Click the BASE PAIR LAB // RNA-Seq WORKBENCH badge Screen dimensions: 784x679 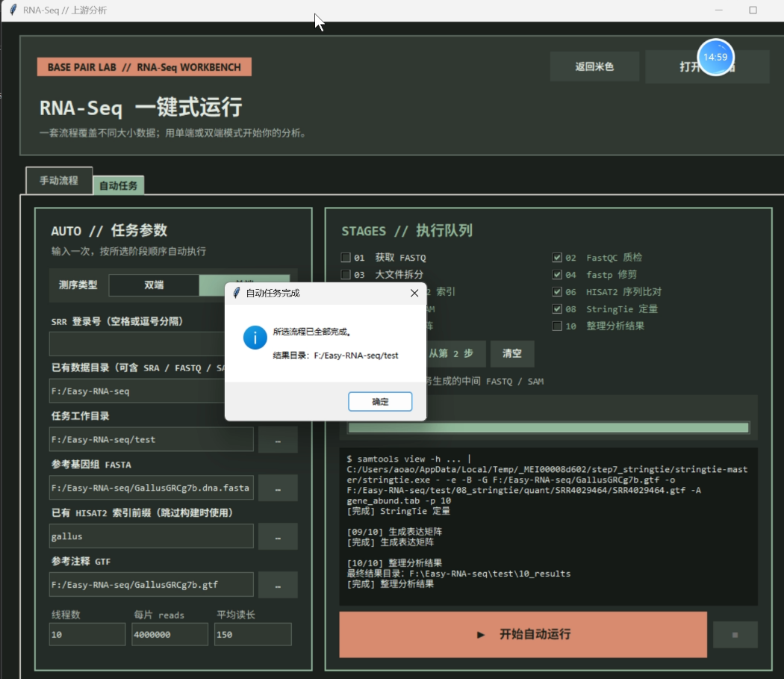(x=144, y=67)
